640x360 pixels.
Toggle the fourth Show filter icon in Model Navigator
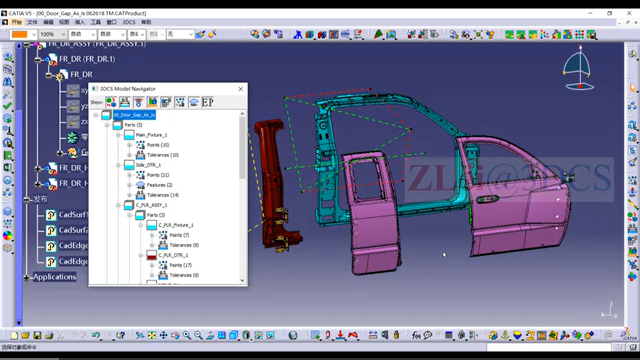[x=152, y=102]
